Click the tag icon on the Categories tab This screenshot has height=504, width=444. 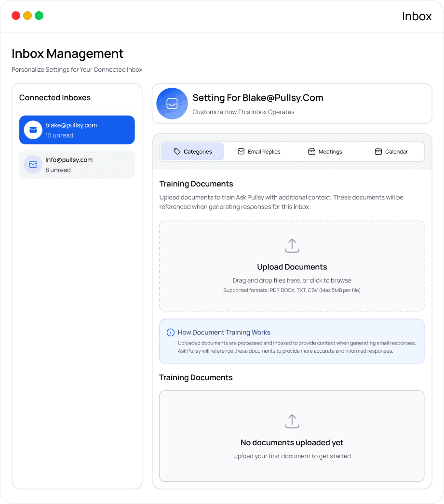tap(177, 151)
